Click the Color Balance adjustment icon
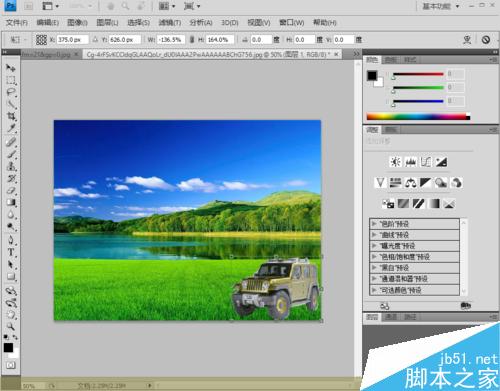500x391 pixels. (411, 183)
